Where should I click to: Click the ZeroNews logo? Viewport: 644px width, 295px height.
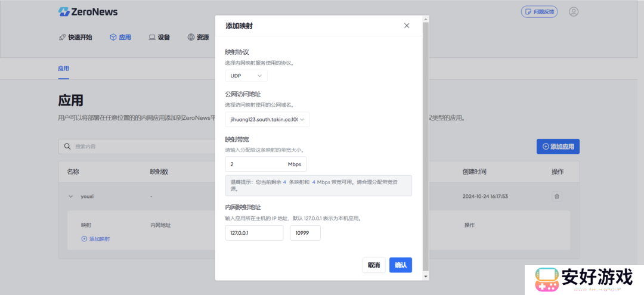88,12
